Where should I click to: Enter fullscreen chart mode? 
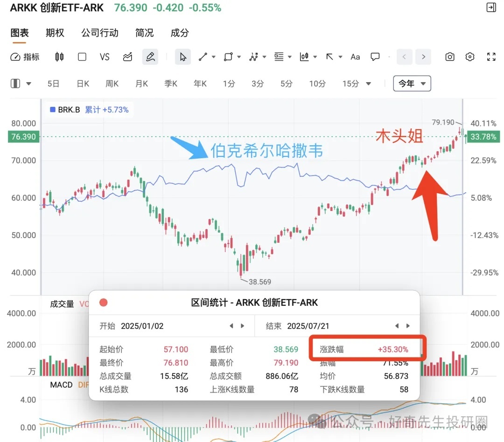[491, 57]
